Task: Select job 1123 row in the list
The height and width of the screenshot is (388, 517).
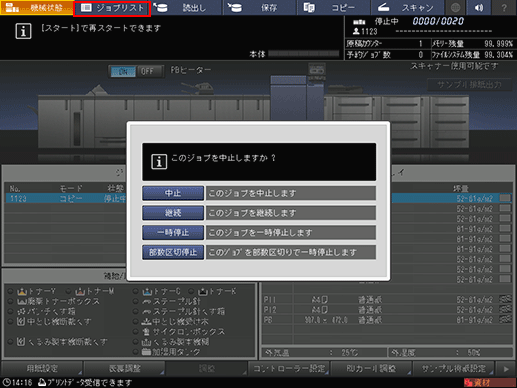Action: (66, 199)
